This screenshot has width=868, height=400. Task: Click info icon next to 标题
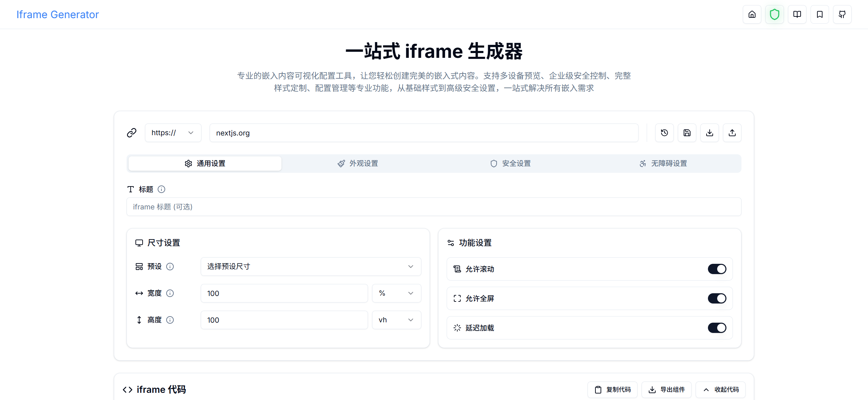coord(161,189)
